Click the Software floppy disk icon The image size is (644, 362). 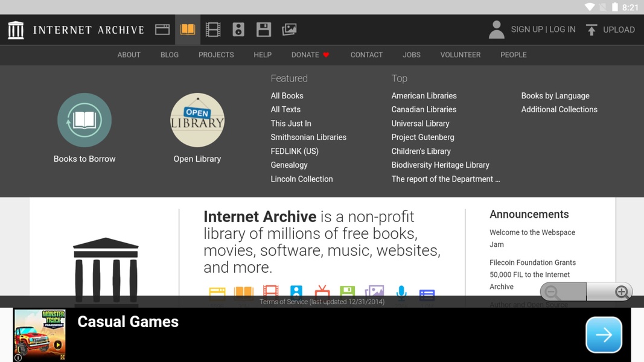click(x=264, y=30)
